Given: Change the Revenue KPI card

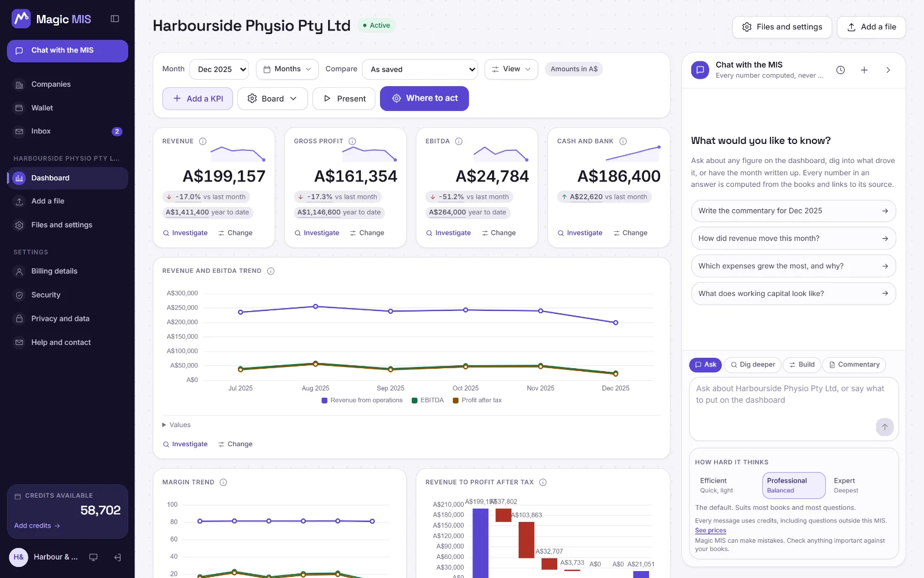Looking at the screenshot, I should click(x=235, y=233).
